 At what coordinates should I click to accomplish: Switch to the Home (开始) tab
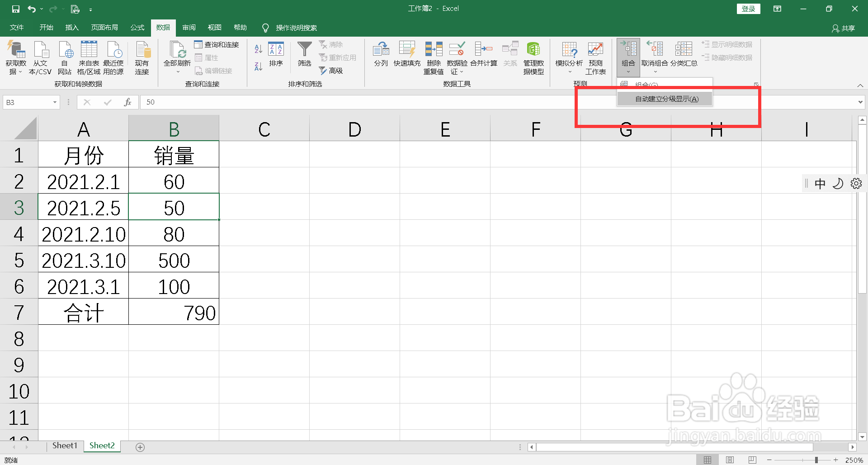pos(46,28)
